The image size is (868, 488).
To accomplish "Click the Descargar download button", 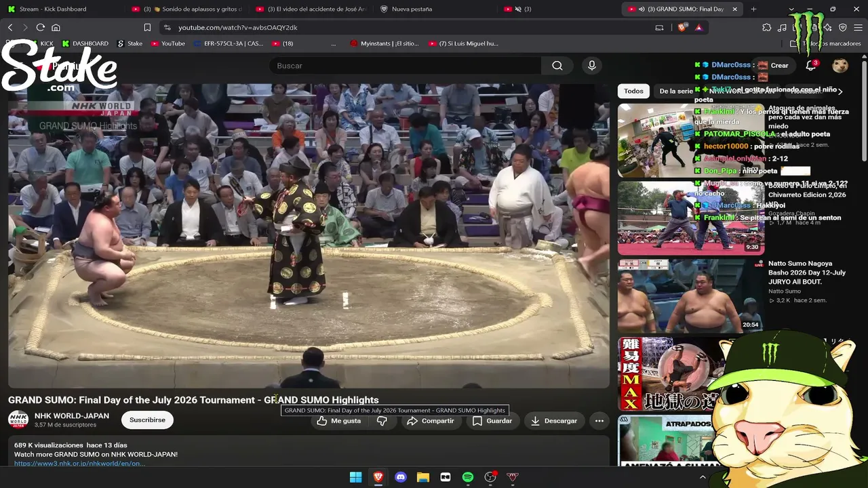I will click(554, 421).
